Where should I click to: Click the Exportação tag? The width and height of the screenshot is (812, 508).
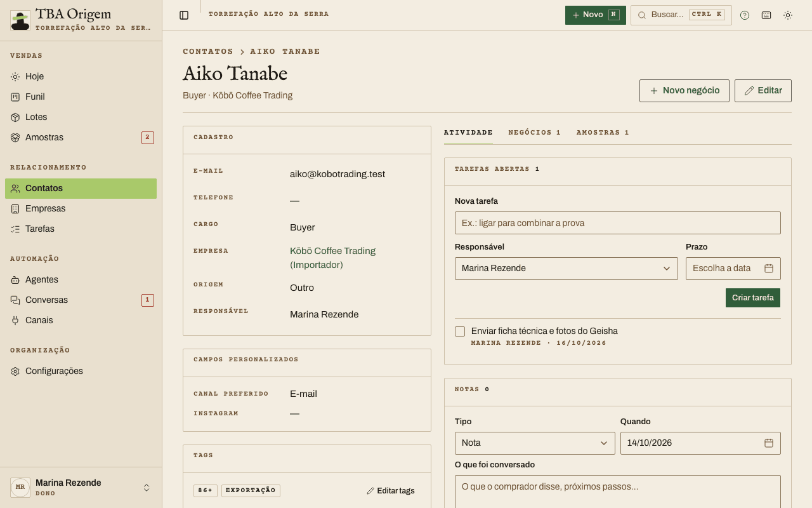(251, 491)
